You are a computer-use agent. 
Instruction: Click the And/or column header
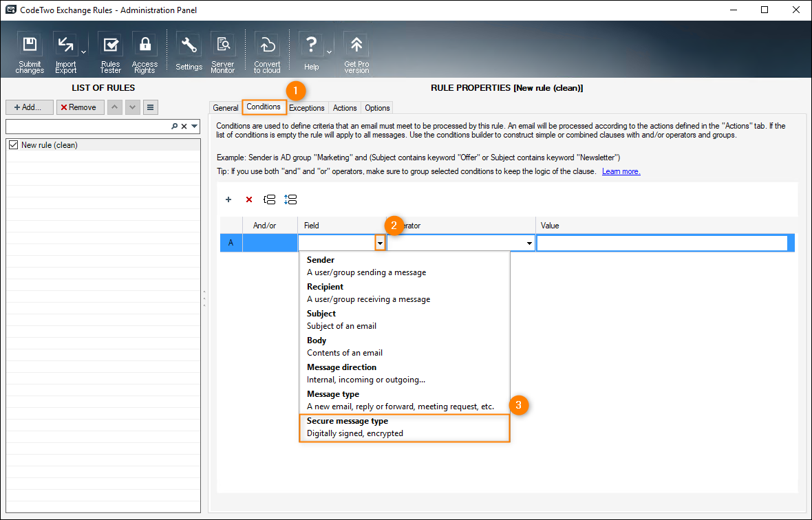pyautogui.click(x=270, y=226)
